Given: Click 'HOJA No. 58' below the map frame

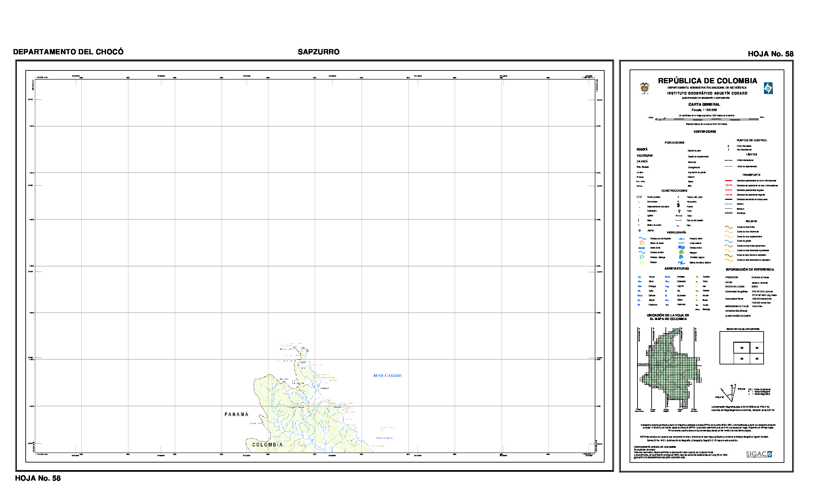Looking at the screenshot, I should pyautogui.click(x=38, y=478).
